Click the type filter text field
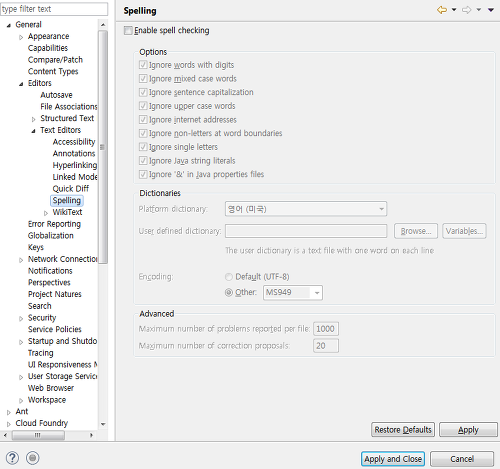The width and height of the screenshot is (500, 469). click(x=54, y=9)
